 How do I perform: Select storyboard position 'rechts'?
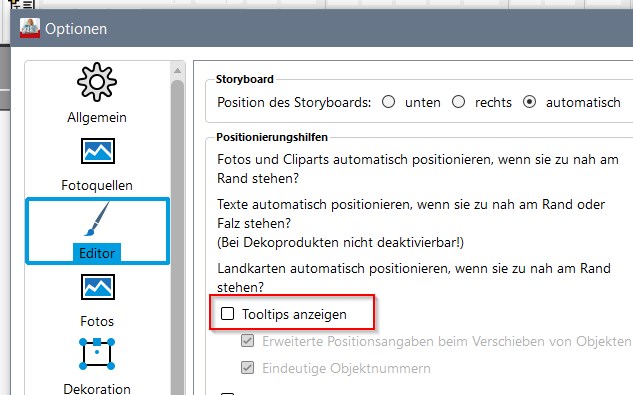(458, 102)
